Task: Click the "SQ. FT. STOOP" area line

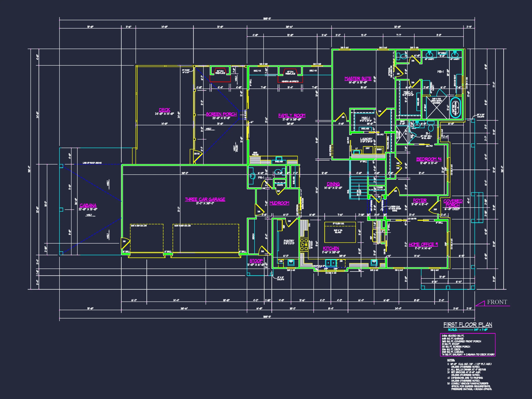Action: point(451,344)
